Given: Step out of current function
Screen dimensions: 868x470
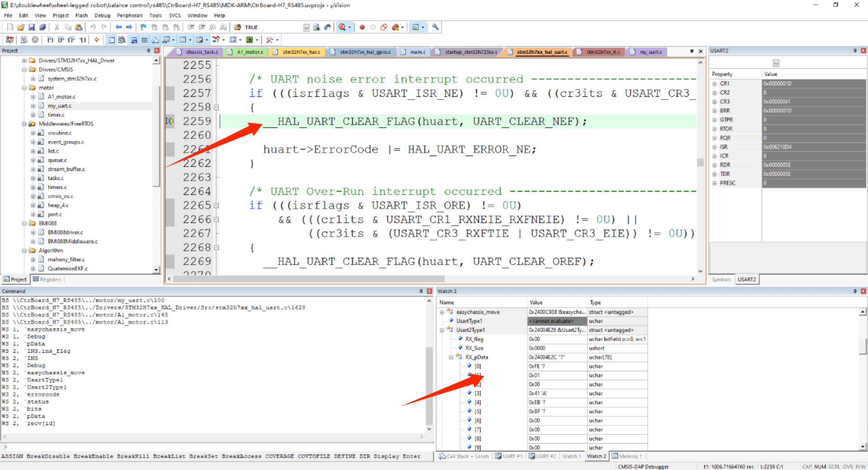Looking at the screenshot, I should (71, 40).
